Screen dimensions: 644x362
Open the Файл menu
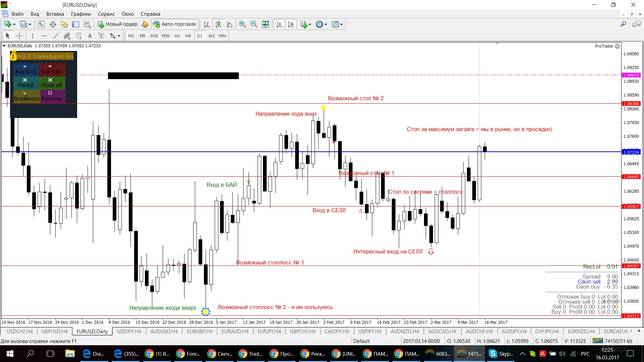pyautogui.click(x=17, y=14)
